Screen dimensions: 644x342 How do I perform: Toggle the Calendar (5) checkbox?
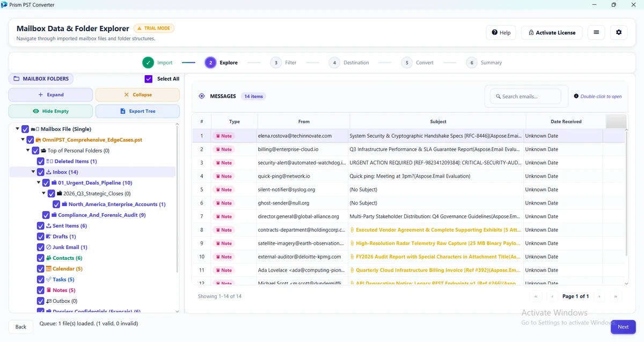(41, 268)
